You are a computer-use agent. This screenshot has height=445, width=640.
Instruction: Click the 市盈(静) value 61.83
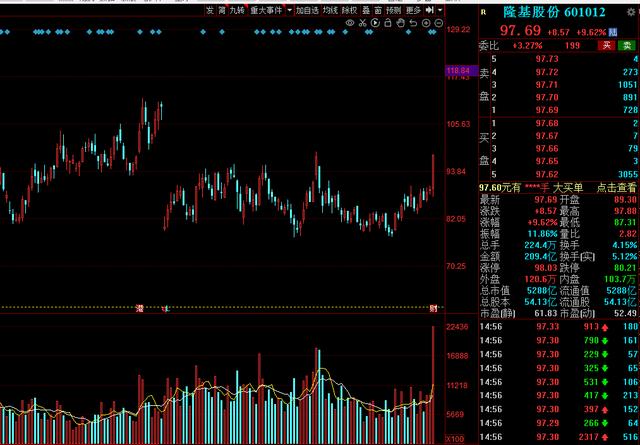(x=546, y=313)
